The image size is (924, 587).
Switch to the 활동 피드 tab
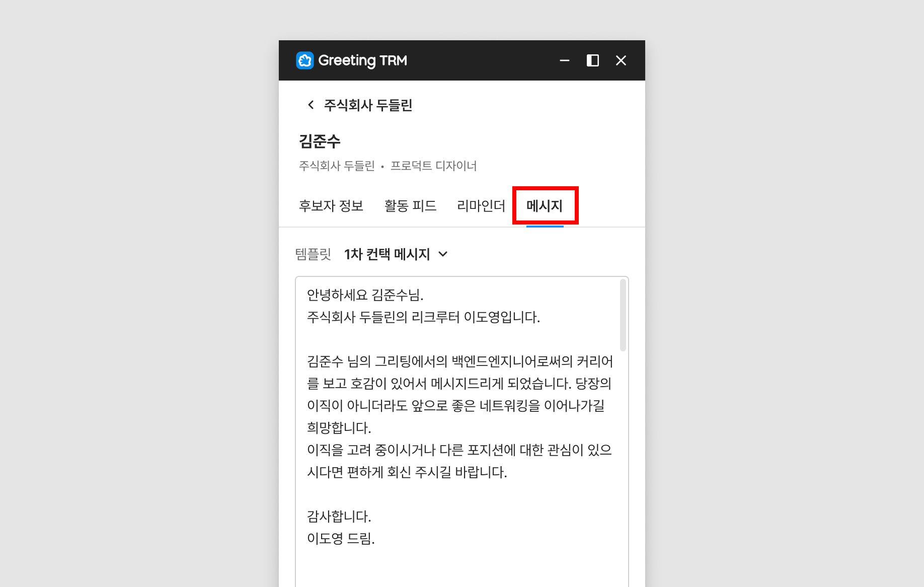[410, 206]
